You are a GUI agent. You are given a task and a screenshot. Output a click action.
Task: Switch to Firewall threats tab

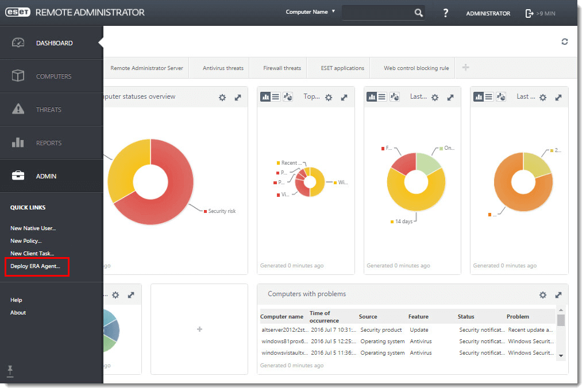[x=282, y=68]
